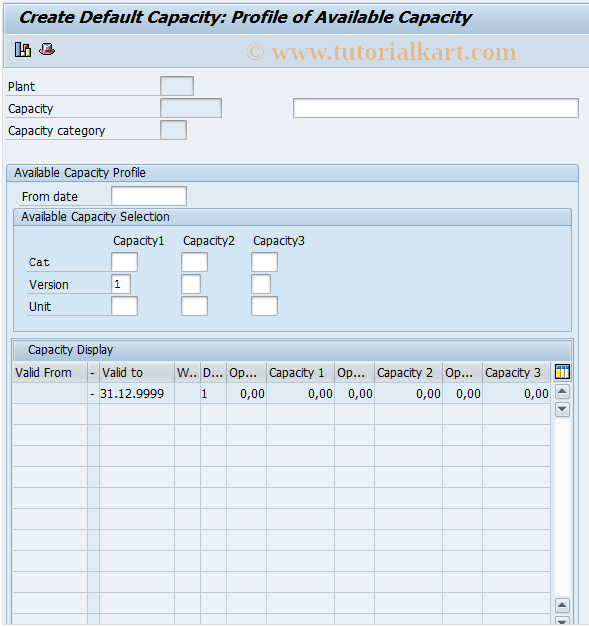This screenshot has width=589, height=627.
Task: Click the Cat field under Capacity3
Action: click(264, 262)
